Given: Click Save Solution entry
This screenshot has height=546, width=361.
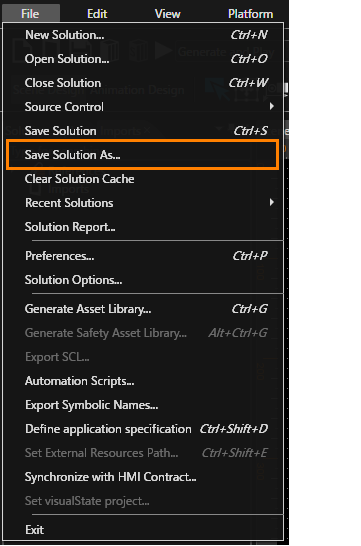Looking at the screenshot, I should 143,131.
